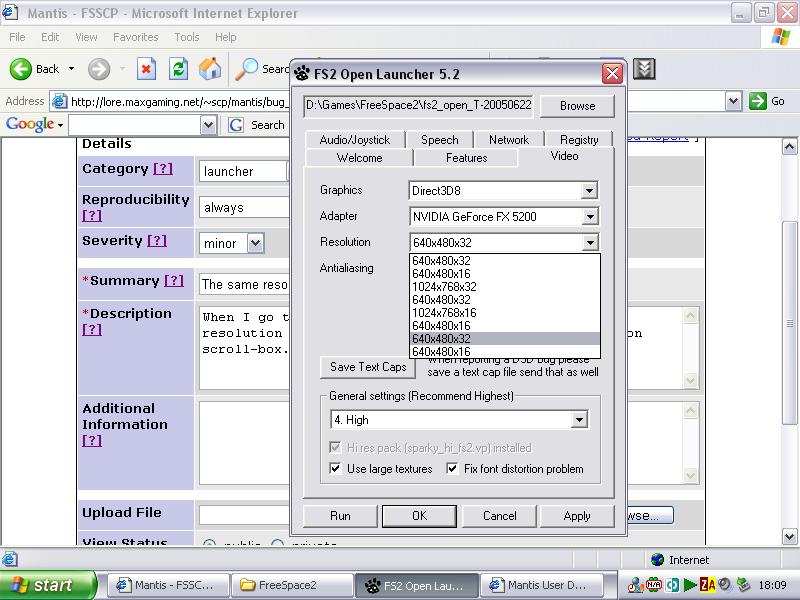Viewport: 800px width, 600px height.
Task: Click the down-chevron toolbar icon beside launcher
Action: click(644, 69)
